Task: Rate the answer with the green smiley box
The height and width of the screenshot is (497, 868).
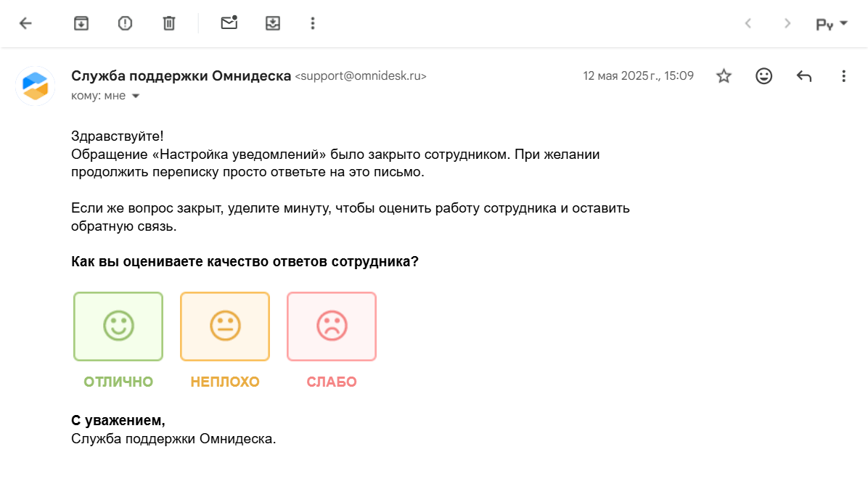Action: 118,326
